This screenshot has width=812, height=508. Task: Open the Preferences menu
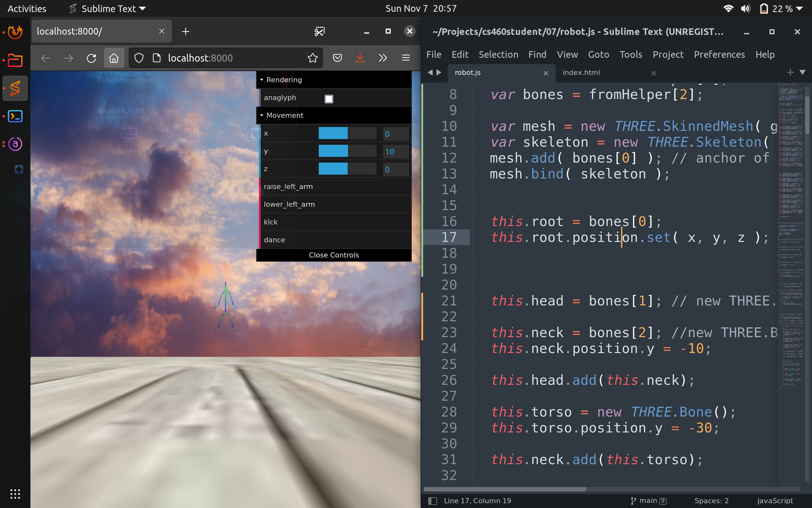pyautogui.click(x=719, y=55)
